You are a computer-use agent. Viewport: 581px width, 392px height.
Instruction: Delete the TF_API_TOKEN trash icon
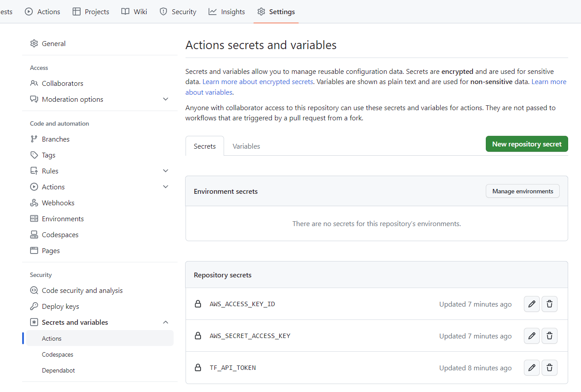click(x=550, y=368)
